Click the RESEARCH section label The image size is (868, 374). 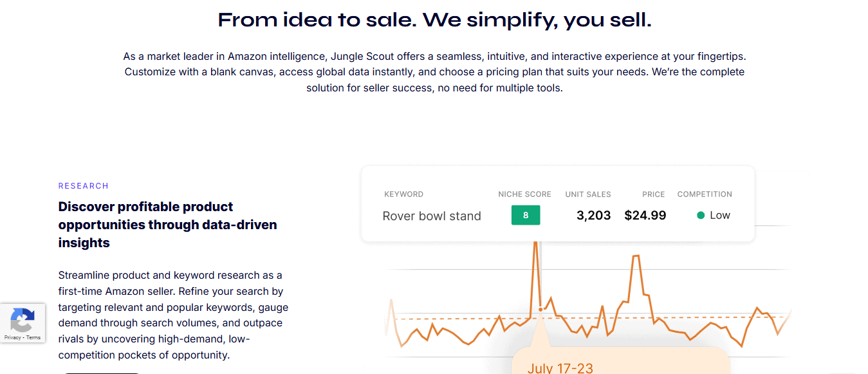click(x=83, y=186)
